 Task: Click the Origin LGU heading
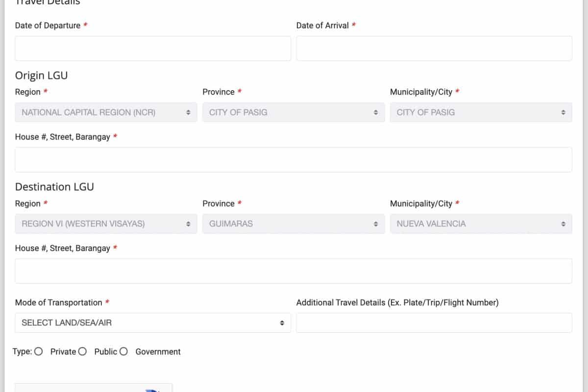click(x=41, y=75)
